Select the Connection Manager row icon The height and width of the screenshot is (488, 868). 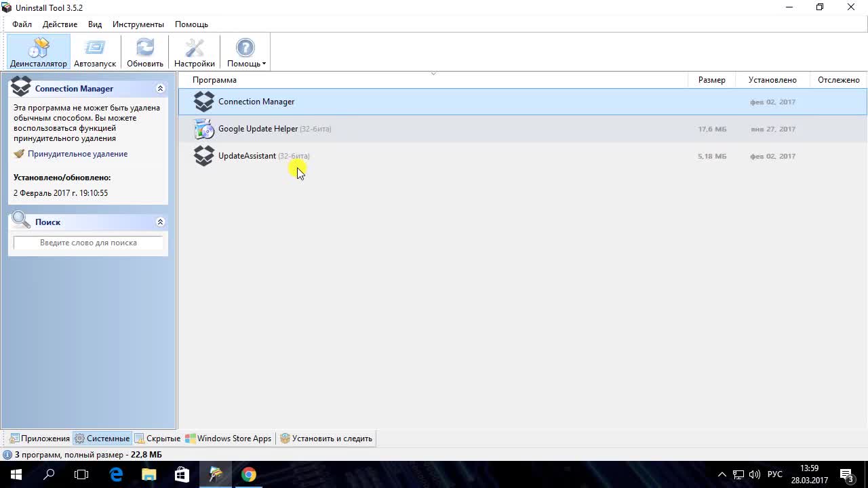click(203, 102)
